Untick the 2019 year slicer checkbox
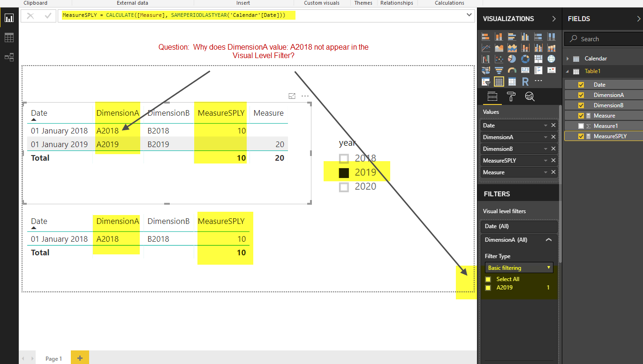643x364 pixels. (x=344, y=172)
